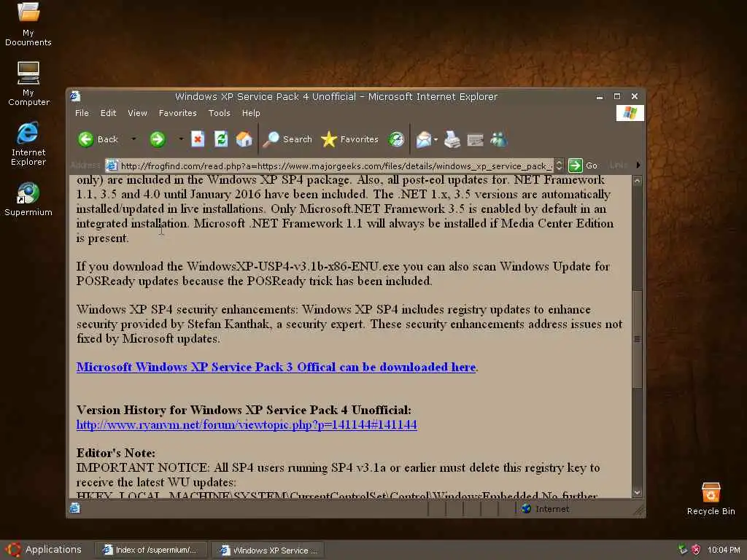Click the vertical scrollbar thumb
747x560 pixels.
[637, 339]
